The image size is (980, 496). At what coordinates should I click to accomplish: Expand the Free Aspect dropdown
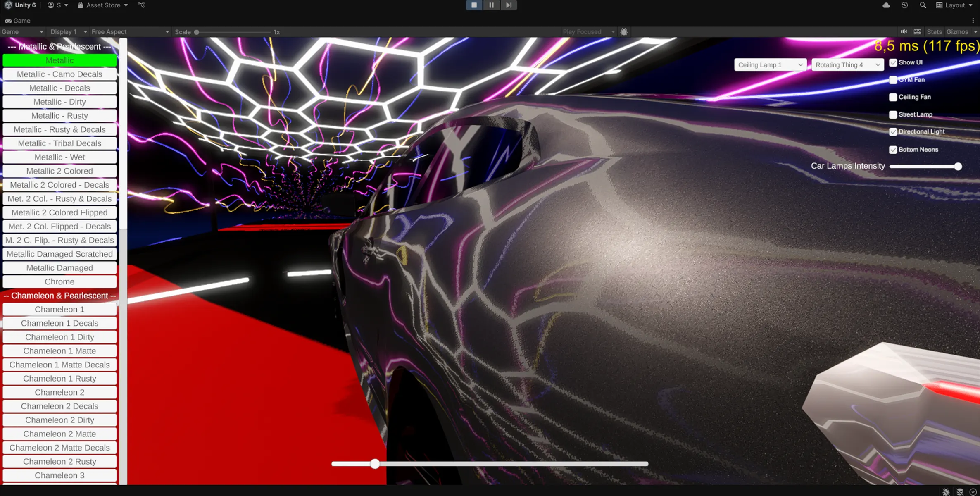[130, 32]
